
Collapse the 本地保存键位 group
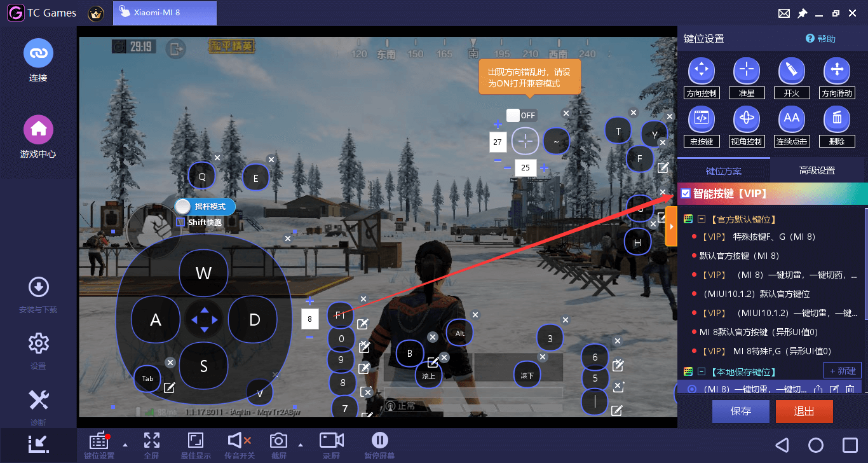point(700,371)
